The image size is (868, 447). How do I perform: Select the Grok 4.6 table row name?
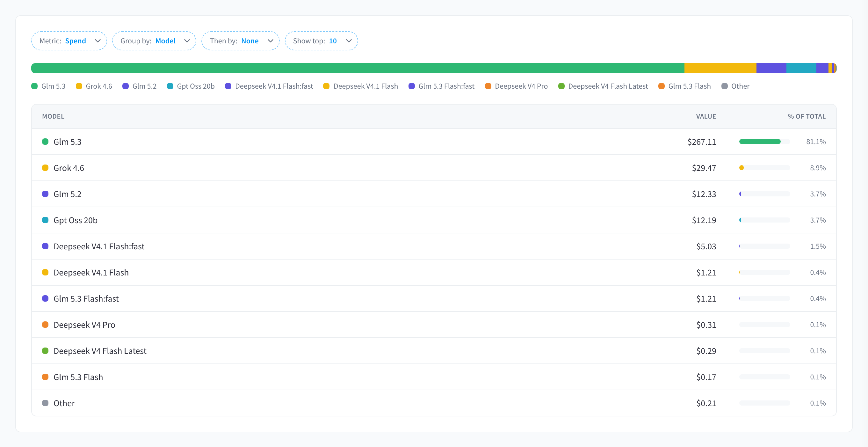pos(69,168)
